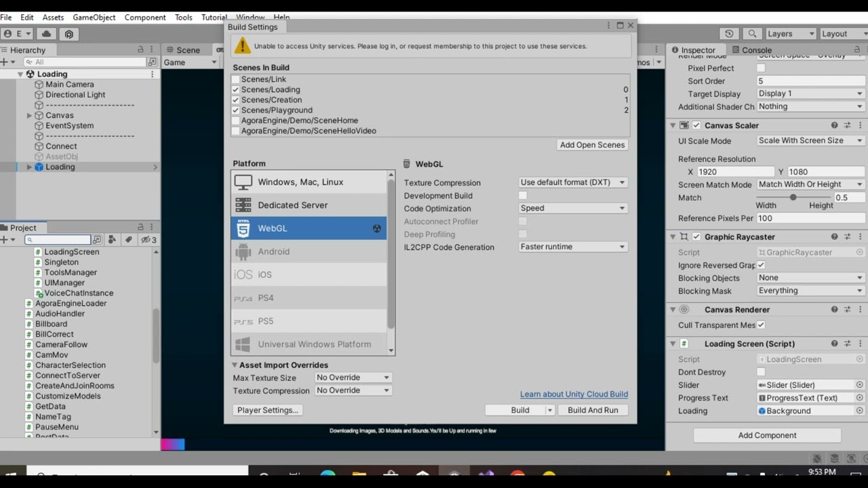Open the global search magnifier icon
The width and height of the screenshot is (868, 488).
click(x=752, y=34)
